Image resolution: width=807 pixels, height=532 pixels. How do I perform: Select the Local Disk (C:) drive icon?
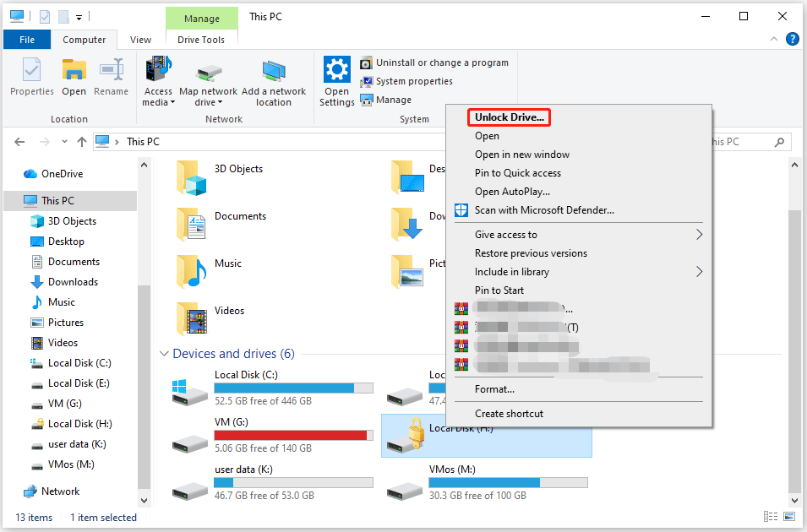click(190, 393)
